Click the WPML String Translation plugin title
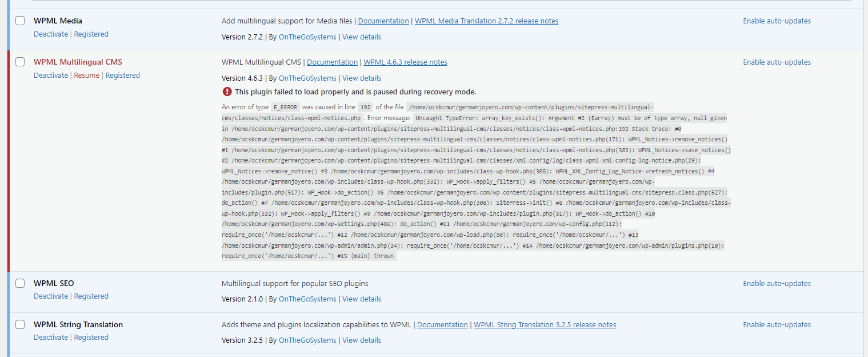 click(78, 325)
